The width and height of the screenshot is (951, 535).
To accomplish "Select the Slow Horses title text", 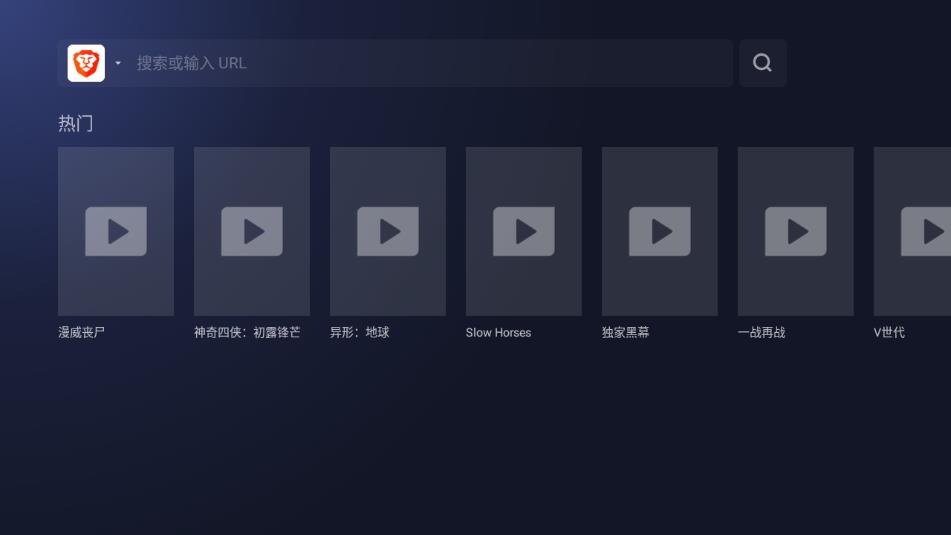I will 498,332.
